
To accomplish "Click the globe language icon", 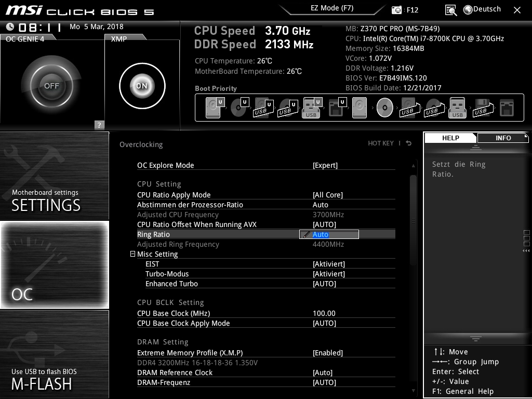I will (468, 10).
